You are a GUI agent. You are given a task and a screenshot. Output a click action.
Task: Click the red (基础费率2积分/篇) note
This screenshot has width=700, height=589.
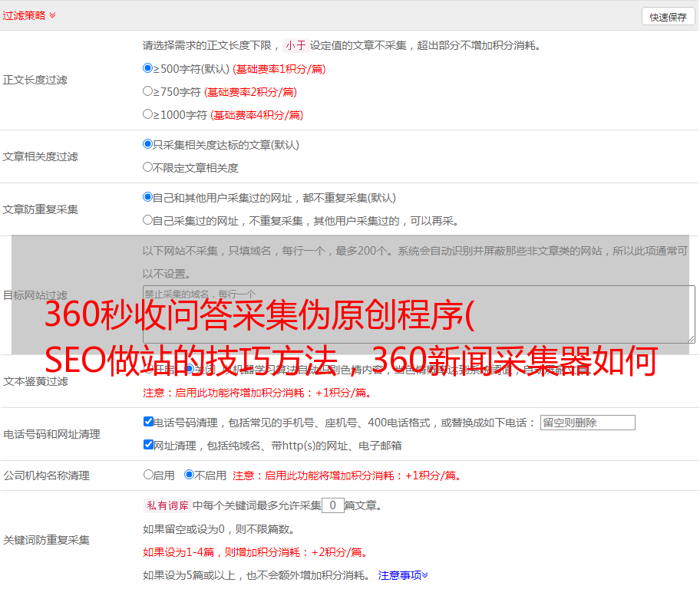(250, 92)
